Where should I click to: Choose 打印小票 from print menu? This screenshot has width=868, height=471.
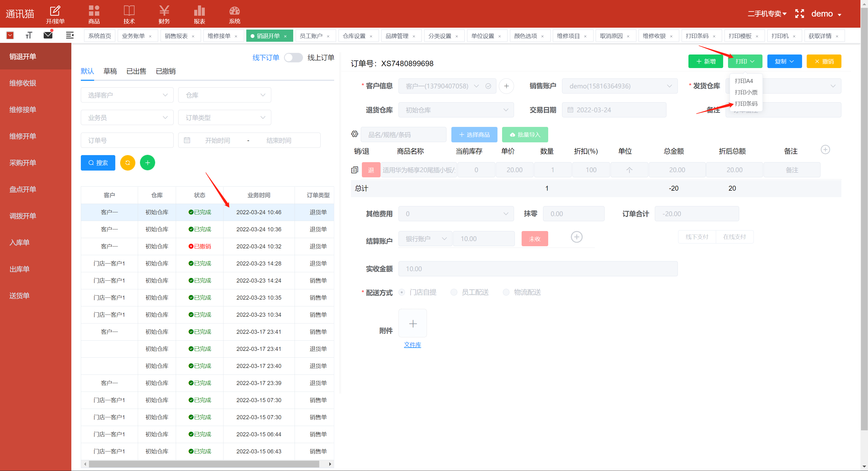point(746,92)
